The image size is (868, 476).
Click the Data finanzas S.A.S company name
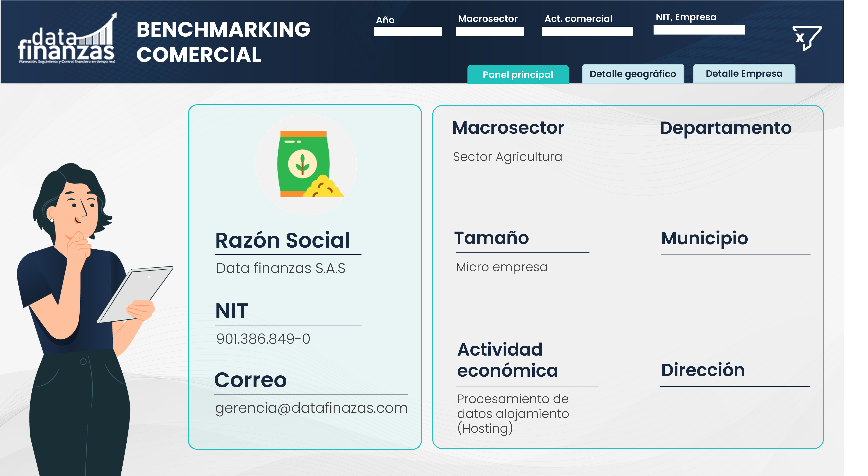[x=281, y=268]
